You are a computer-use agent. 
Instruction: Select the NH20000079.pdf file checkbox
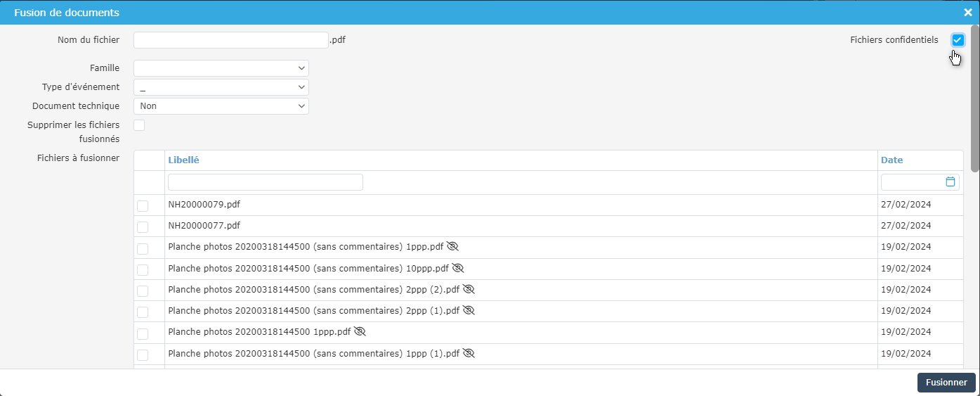(143, 205)
